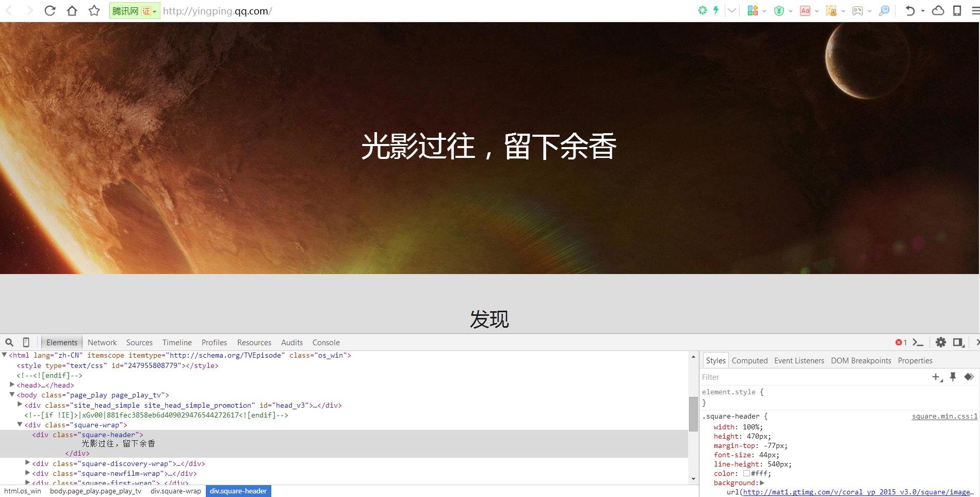Image resolution: width=980 pixels, height=497 pixels.
Task: Go back with the browser back arrow
Action: (x=8, y=10)
